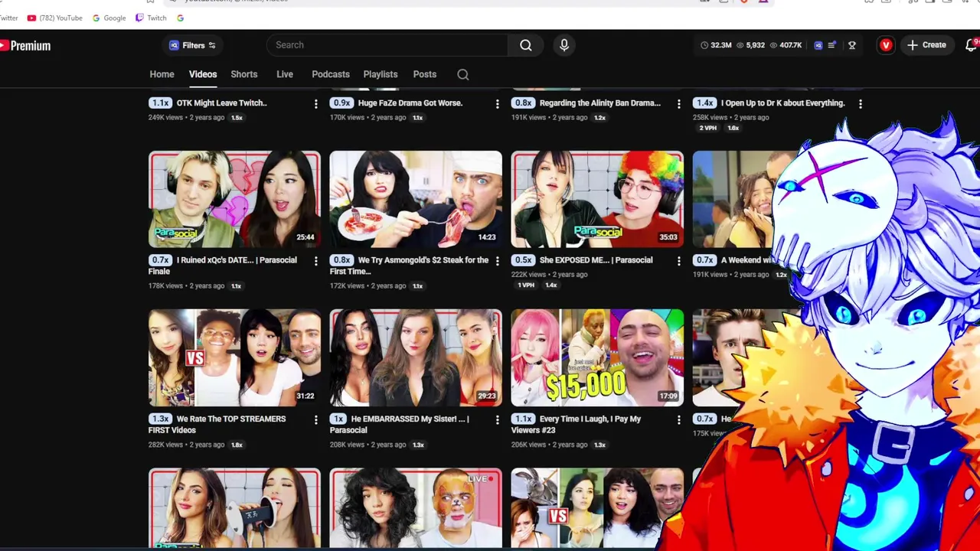Viewport: 980px width, 551px height.
Task: Click 2 VPH label under Dr K video
Action: [707, 128]
